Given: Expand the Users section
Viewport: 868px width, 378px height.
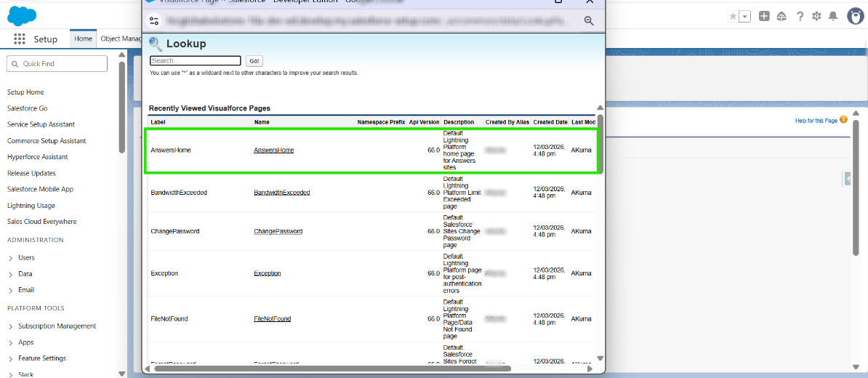Looking at the screenshot, I should point(11,258).
